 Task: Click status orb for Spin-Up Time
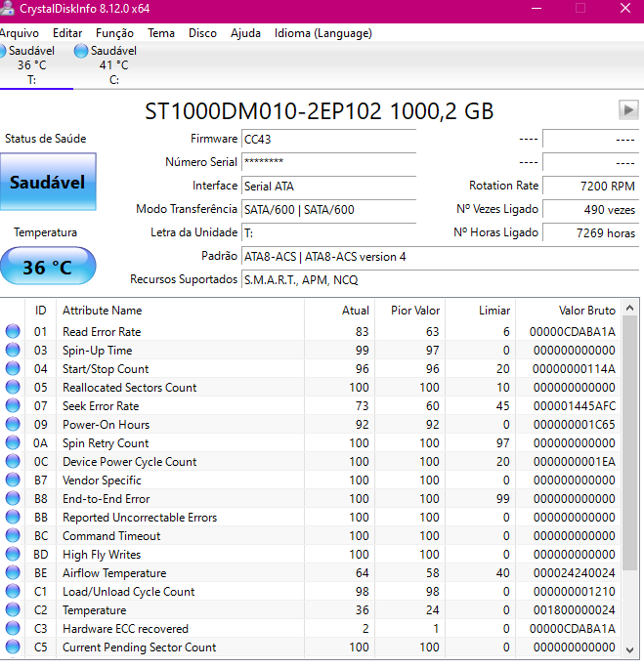(x=13, y=350)
